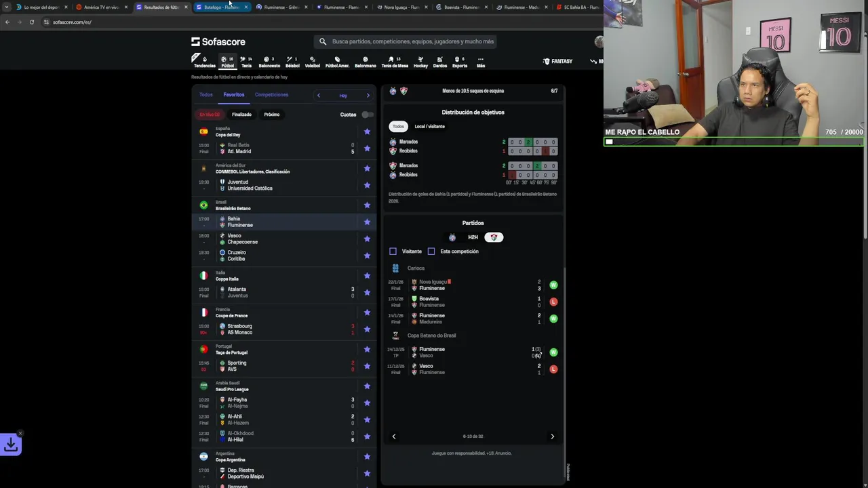Select Local / visitante in goal distribution

[x=430, y=127]
